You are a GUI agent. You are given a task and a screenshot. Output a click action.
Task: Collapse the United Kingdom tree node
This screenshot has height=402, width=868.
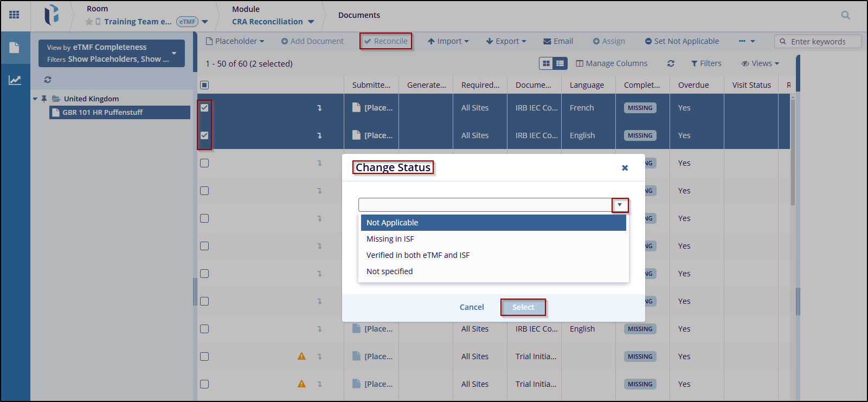pos(35,99)
